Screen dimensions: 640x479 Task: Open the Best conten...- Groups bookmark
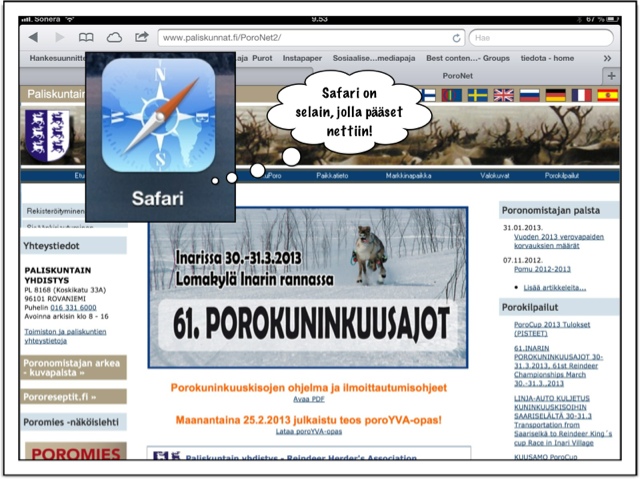tap(468, 58)
